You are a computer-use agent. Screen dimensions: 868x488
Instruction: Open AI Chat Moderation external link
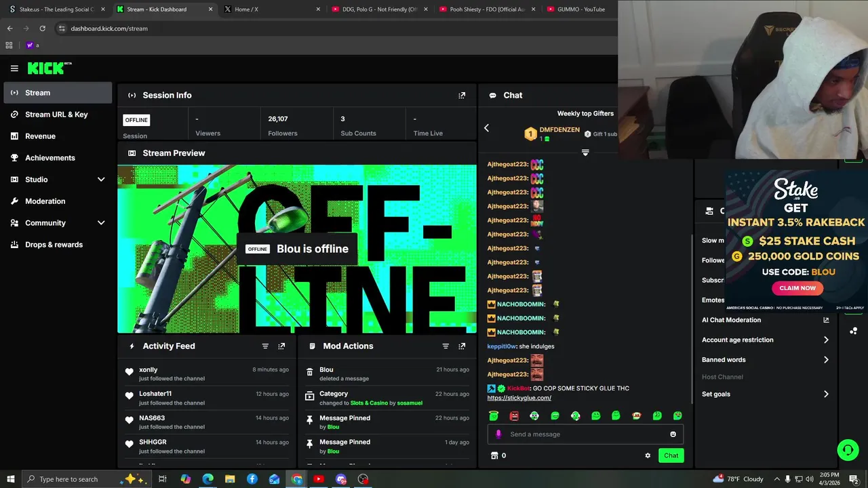826,320
